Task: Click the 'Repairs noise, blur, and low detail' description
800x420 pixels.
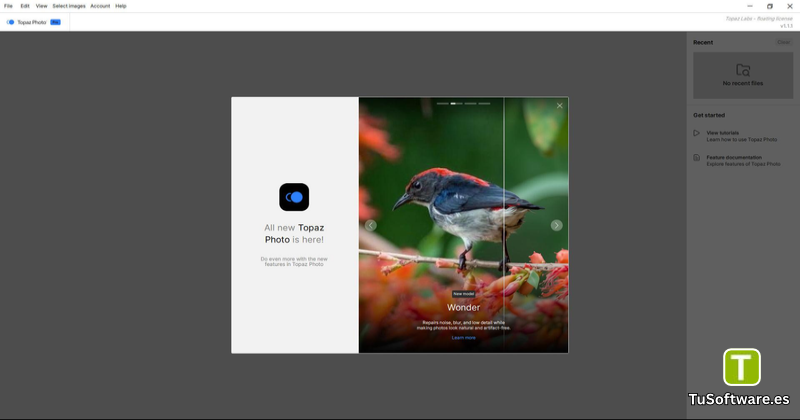Action: click(463, 325)
